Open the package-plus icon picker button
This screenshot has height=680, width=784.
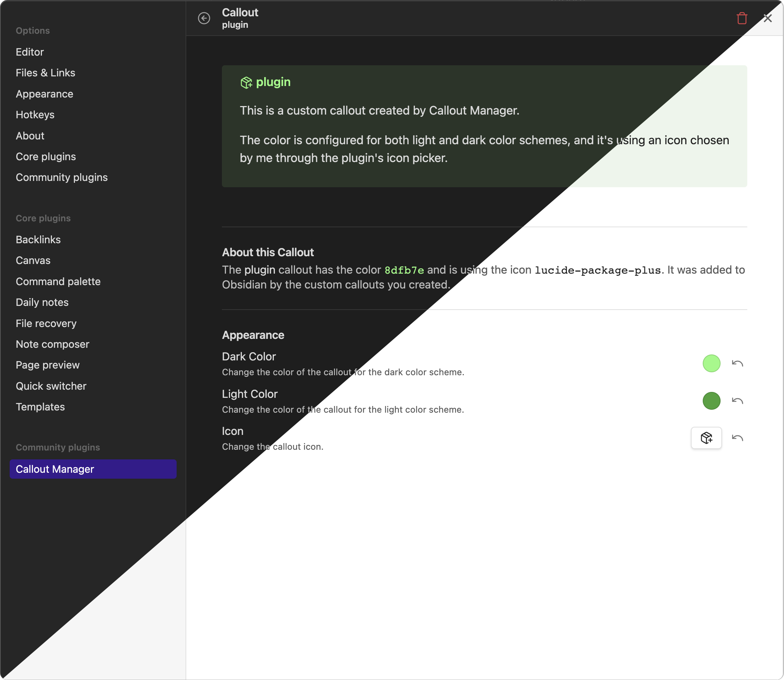tap(706, 438)
